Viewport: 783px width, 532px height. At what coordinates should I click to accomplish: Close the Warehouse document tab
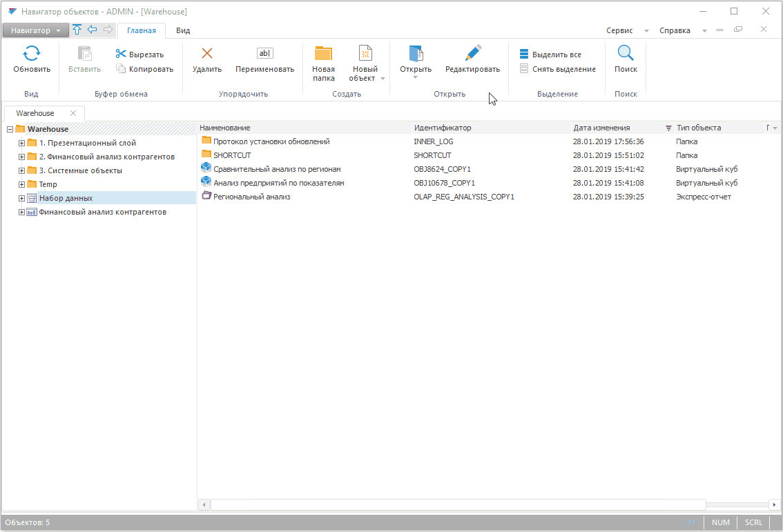pos(73,113)
